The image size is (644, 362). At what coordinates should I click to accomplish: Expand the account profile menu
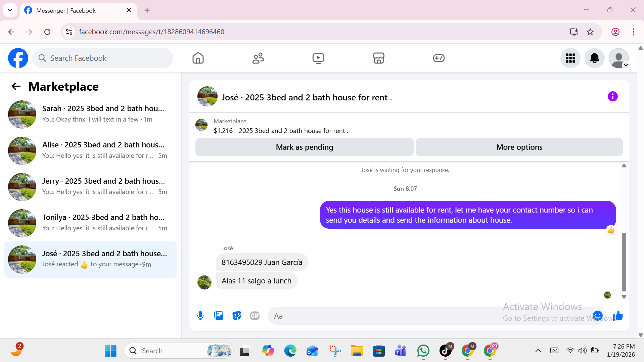[x=619, y=58]
